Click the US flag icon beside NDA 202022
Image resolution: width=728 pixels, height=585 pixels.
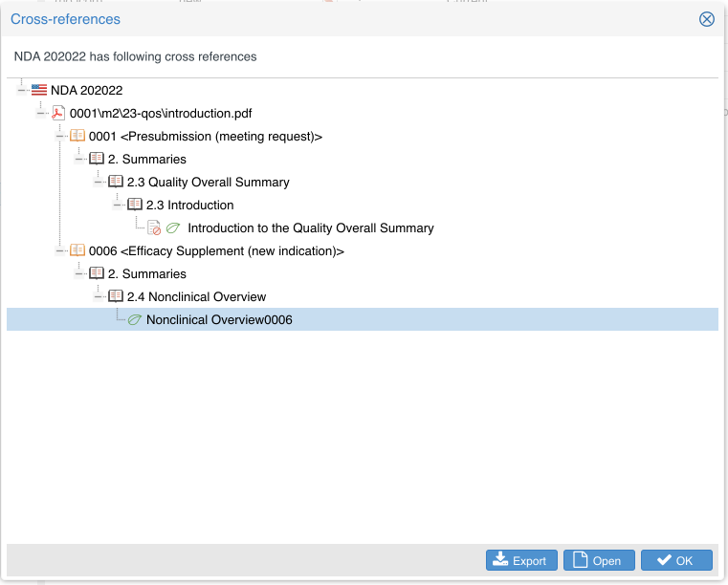pos(39,90)
